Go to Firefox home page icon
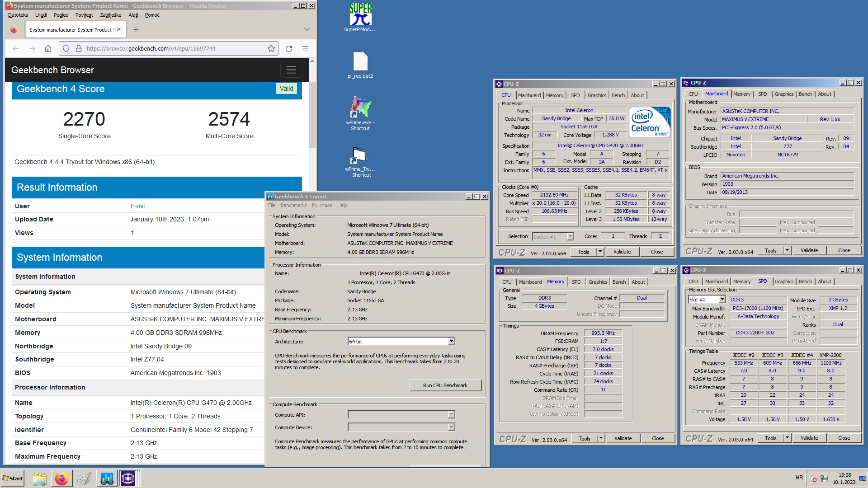 (48, 48)
